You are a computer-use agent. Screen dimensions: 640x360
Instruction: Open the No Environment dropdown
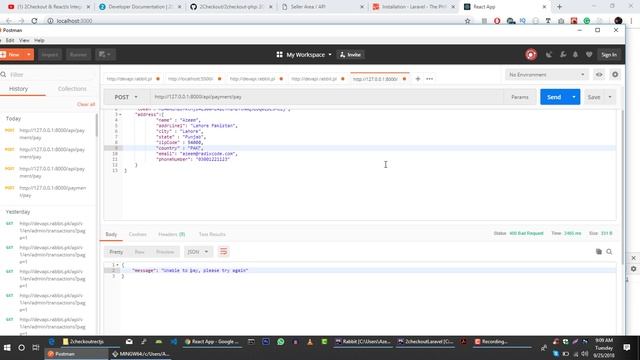click(x=547, y=75)
